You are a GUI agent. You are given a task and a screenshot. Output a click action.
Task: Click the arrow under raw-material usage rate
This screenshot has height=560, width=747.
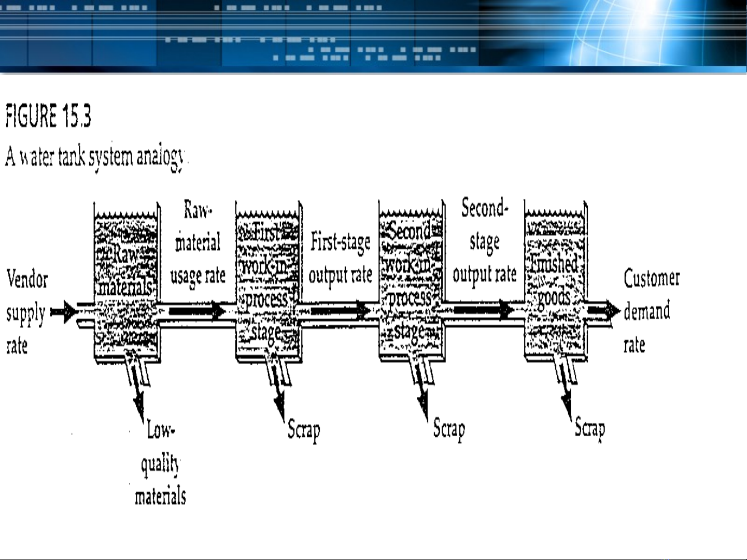pos(198,311)
